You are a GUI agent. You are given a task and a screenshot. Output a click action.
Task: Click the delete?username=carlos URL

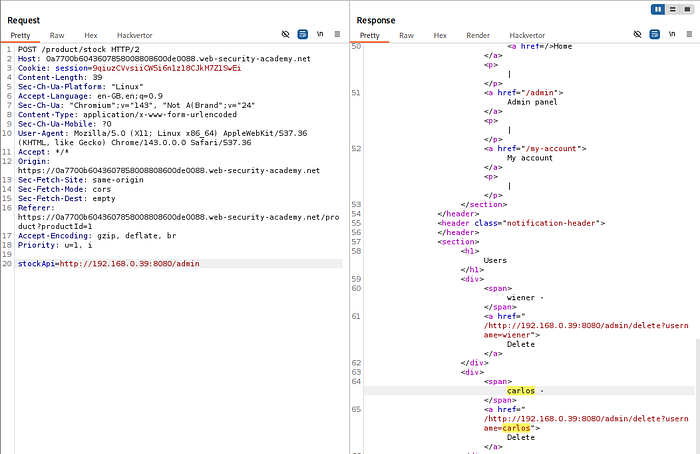[586, 423]
